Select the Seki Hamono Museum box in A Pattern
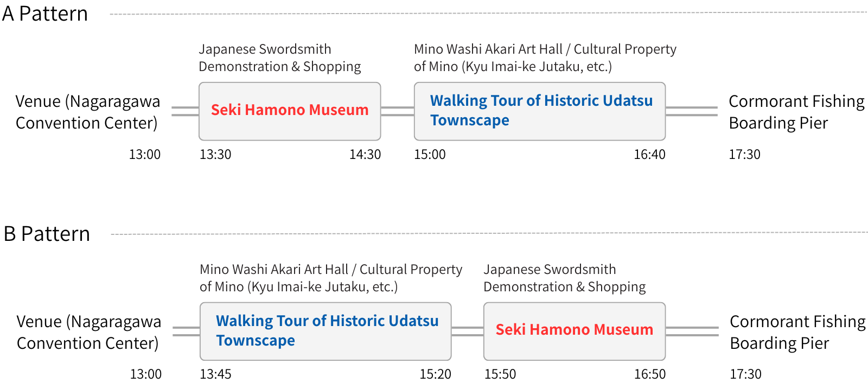Viewport: 868px width, 383px height. point(290,111)
